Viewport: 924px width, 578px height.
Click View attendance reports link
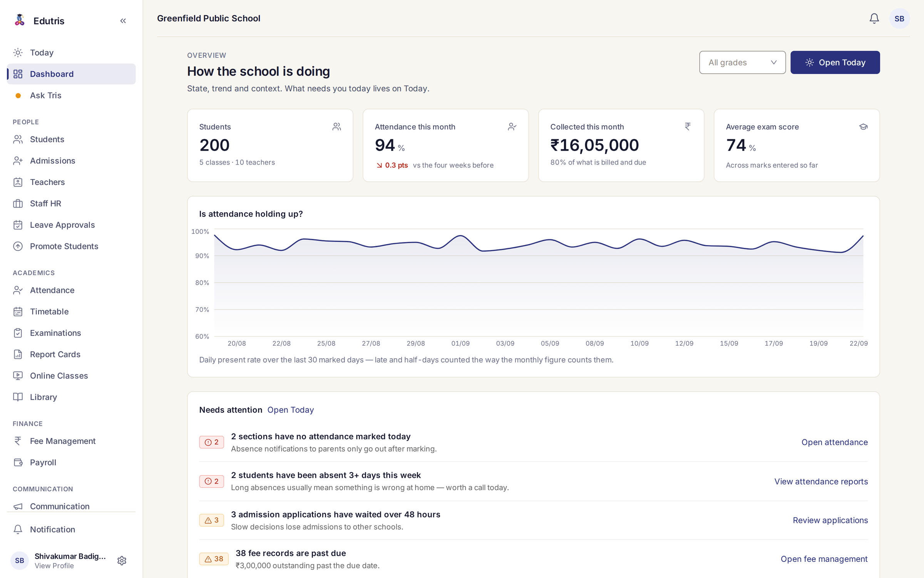[x=821, y=482]
